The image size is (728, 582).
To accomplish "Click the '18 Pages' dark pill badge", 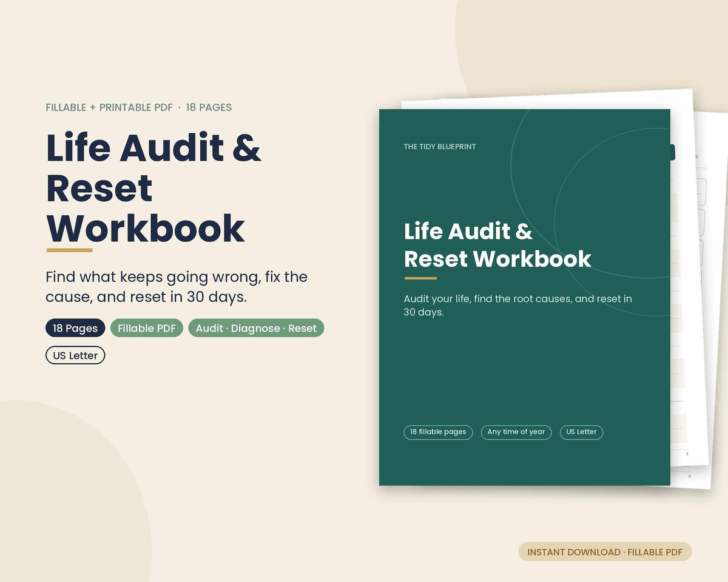I will pyautogui.click(x=75, y=328).
